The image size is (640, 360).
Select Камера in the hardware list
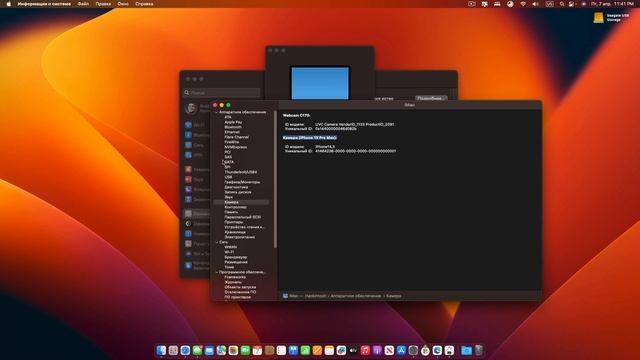[241, 202]
